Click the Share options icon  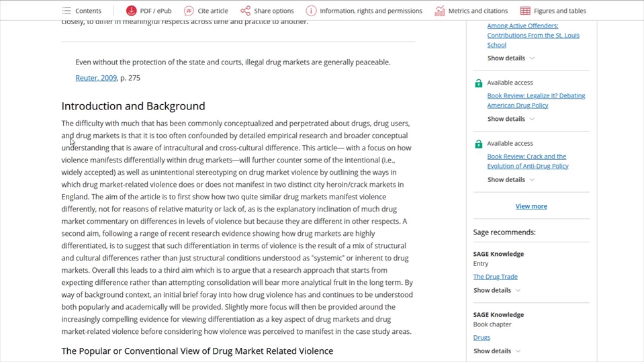pyautogui.click(x=246, y=11)
